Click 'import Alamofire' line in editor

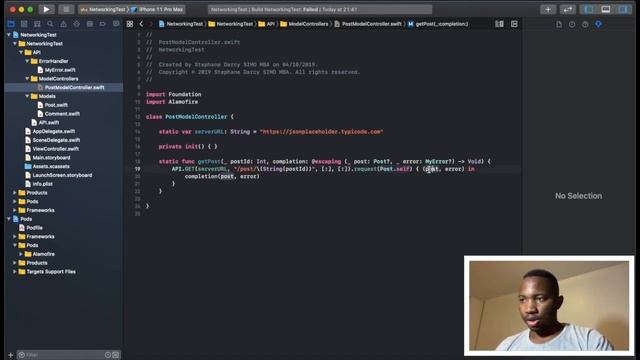(x=172, y=102)
